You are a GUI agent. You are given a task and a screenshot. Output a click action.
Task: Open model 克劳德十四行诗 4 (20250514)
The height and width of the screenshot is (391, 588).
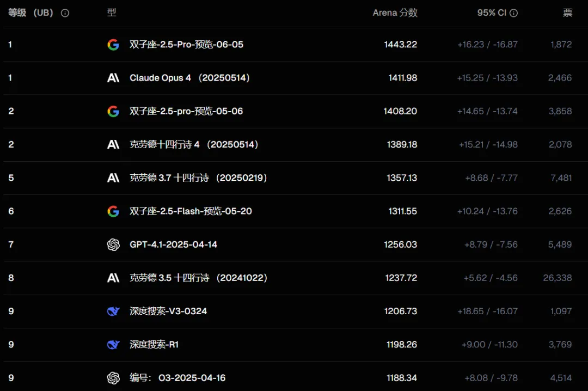point(194,144)
